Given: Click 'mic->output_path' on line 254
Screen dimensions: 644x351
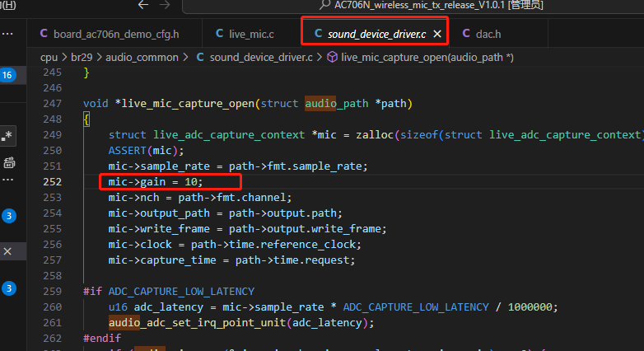Looking at the screenshot, I should [159, 213].
